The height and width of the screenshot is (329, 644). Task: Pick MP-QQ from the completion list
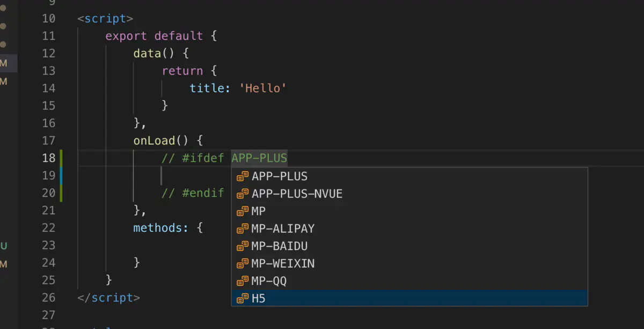tap(409, 281)
